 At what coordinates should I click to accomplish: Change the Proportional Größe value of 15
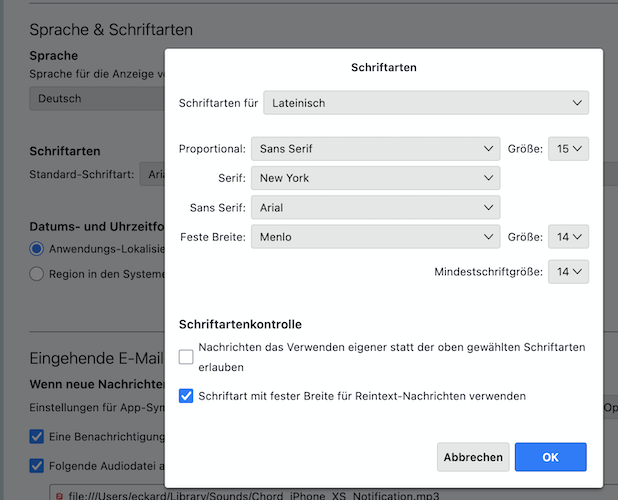[568, 149]
